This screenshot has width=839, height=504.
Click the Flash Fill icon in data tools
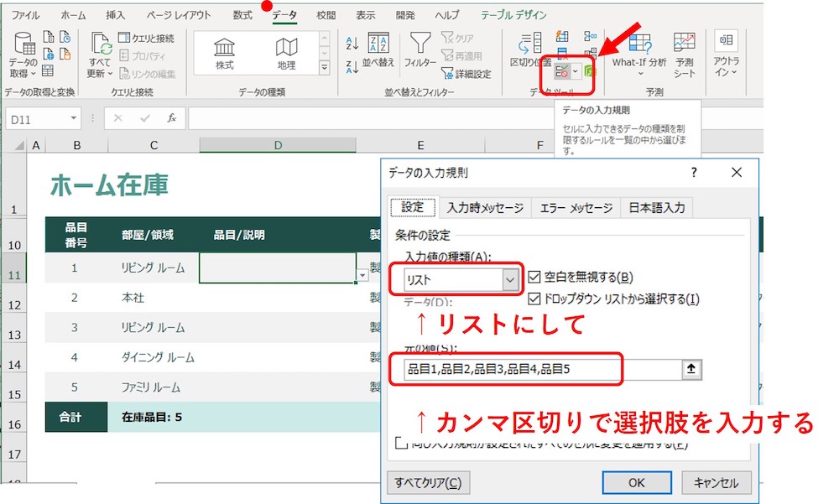coord(562,36)
